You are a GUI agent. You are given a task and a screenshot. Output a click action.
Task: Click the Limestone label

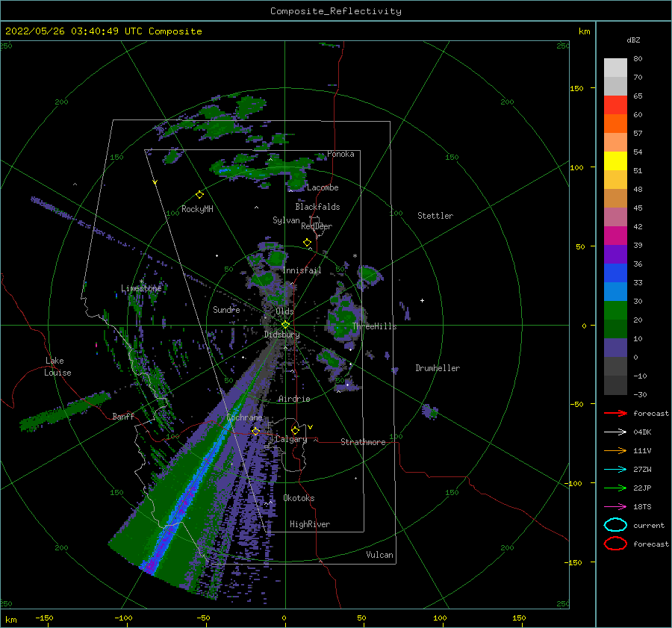coord(141,288)
